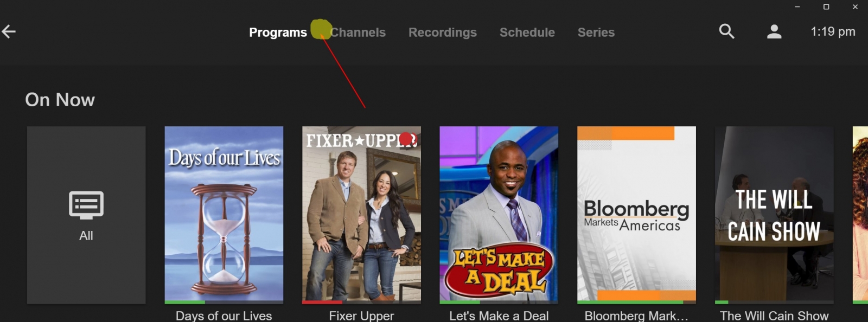The width and height of the screenshot is (868, 322).
Task: Minimize the application window
Action: point(797,7)
